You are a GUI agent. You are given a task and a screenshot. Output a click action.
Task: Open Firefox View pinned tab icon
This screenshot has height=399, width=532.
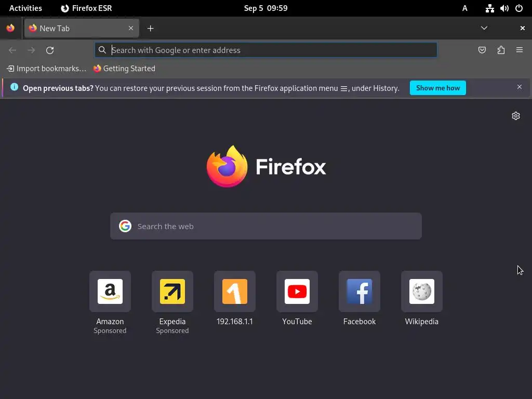click(x=10, y=28)
